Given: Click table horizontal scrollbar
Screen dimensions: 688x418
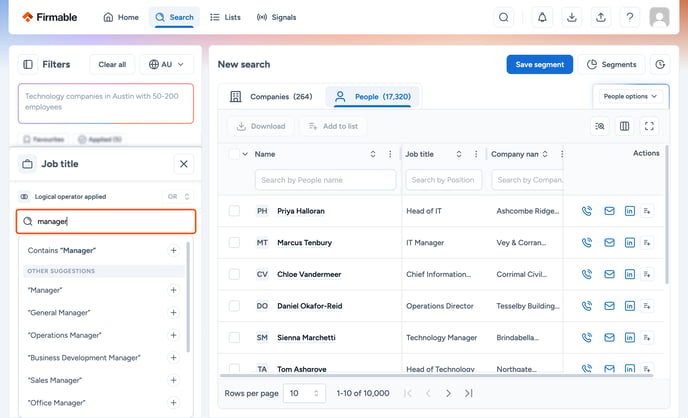Looking at the screenshot, I should 436,375.
